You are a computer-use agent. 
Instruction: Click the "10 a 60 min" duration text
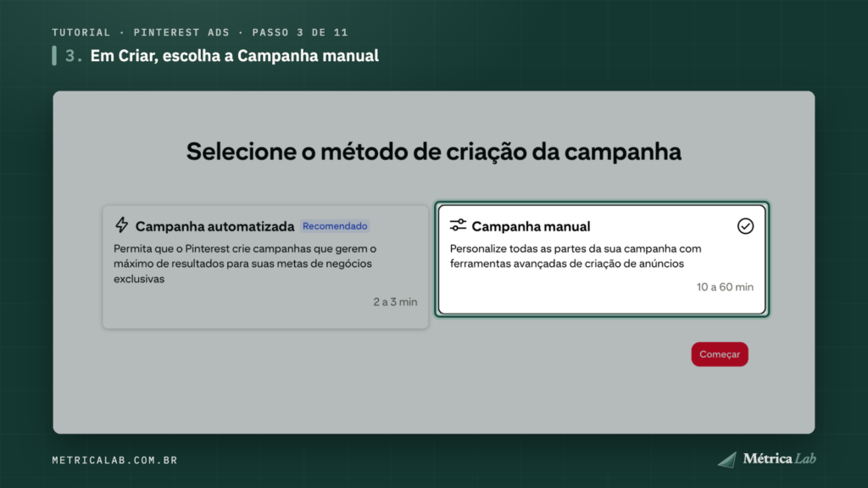tap(725, 287)
